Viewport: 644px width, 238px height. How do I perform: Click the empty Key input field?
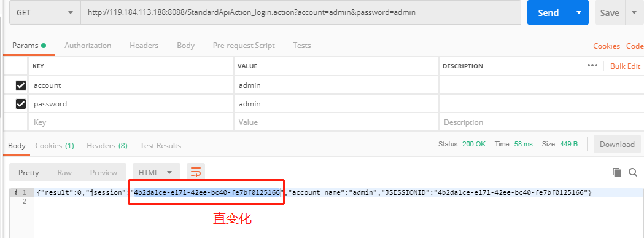(x=131, y=122)
